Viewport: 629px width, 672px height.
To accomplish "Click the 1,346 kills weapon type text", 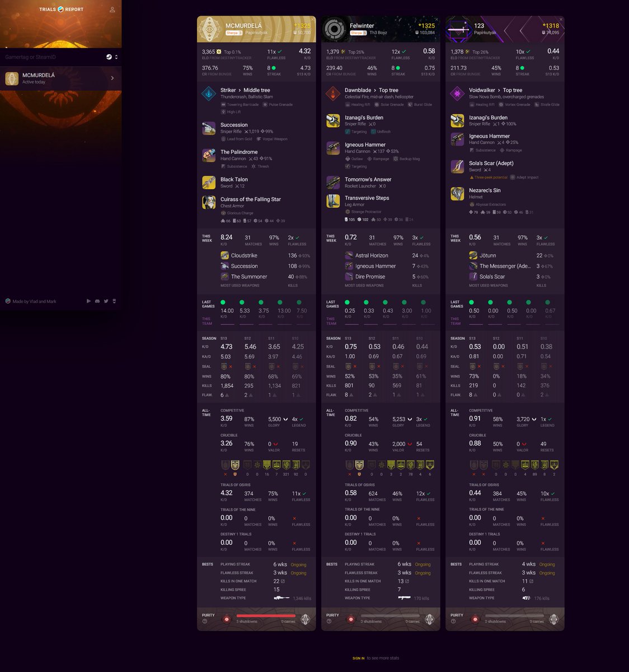I will [302, 599].
